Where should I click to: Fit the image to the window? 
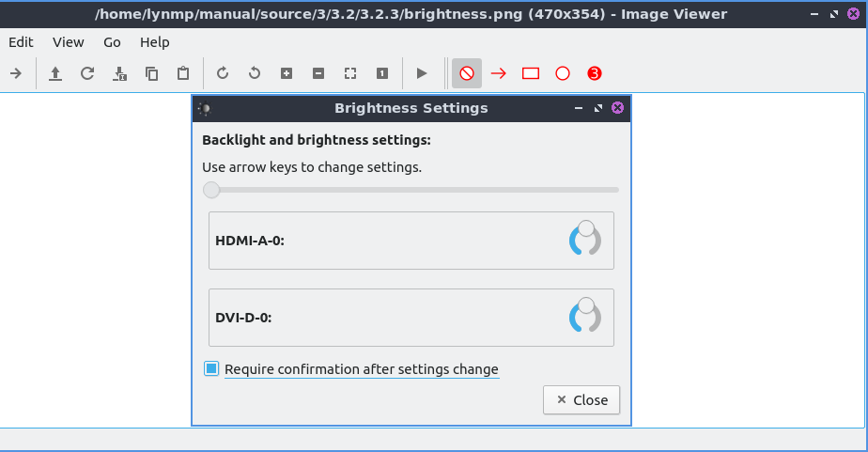(350, 73)
